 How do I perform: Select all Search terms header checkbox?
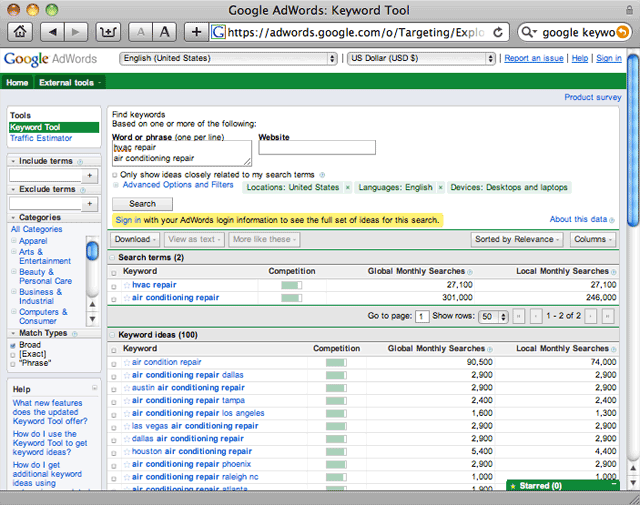[114, 273]
